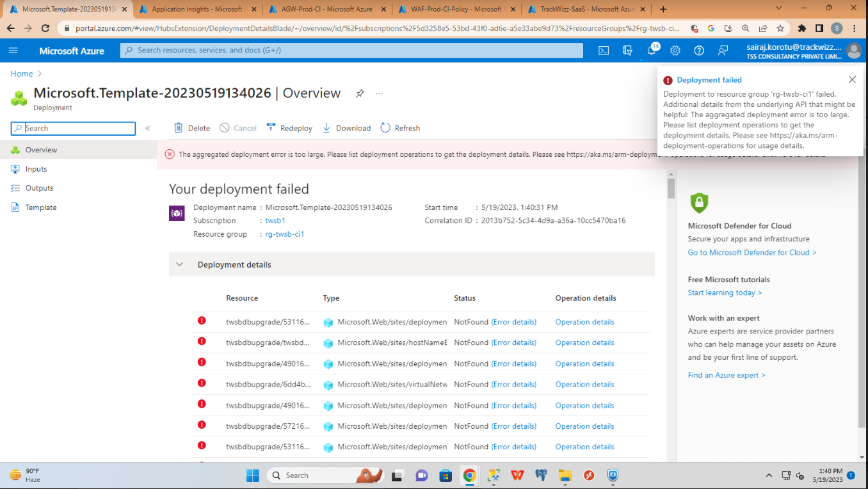Open the browser Extensions puzzle icon
Image resolution: width=868 pixels, height=489 pixels.
(x=802, y=29)
